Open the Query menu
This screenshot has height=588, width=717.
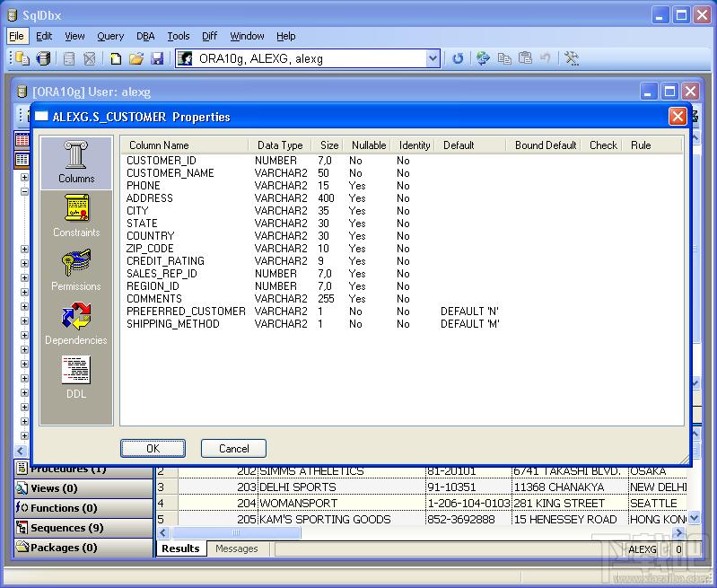coord(110,36)
